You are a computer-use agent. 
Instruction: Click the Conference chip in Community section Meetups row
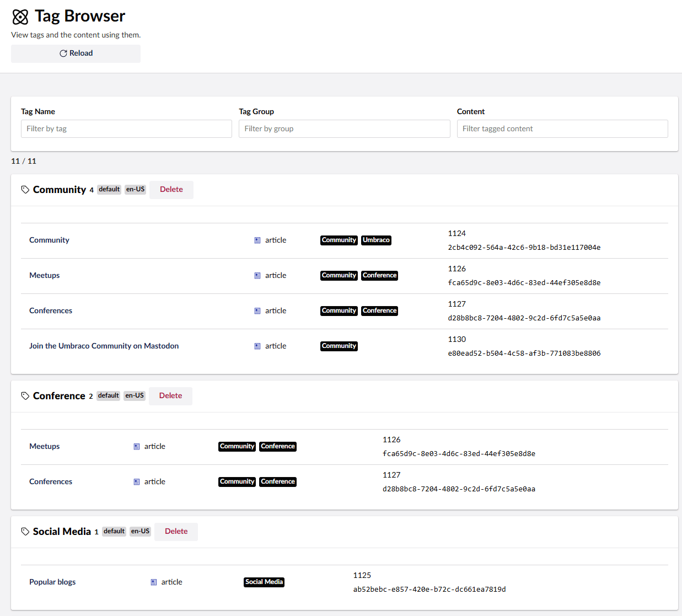point(380,276)
